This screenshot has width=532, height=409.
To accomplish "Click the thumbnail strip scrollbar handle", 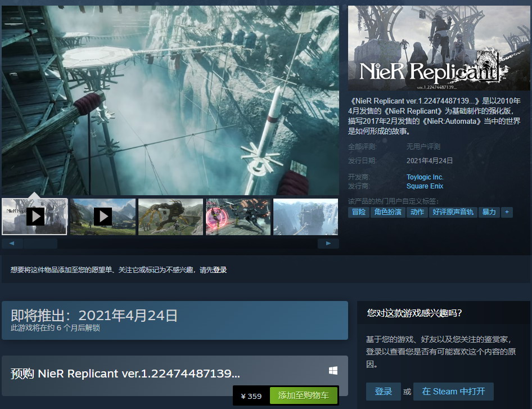I will (x=40, y=244).
